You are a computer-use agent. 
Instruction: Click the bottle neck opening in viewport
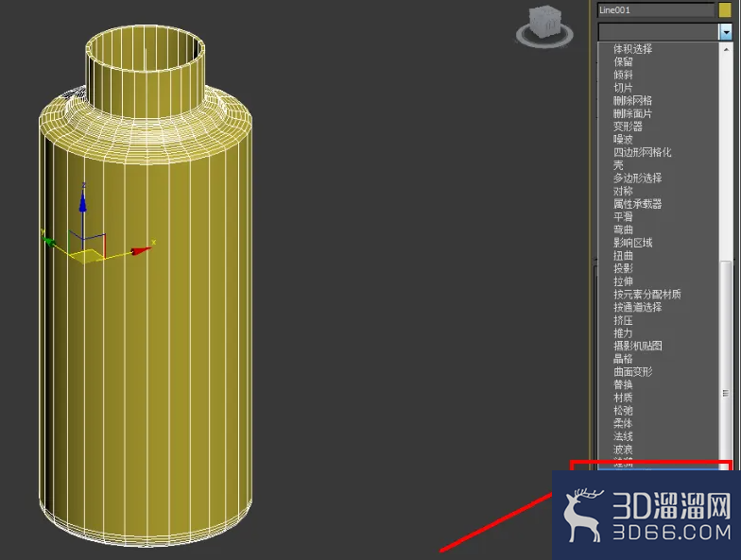coord(146,49)
